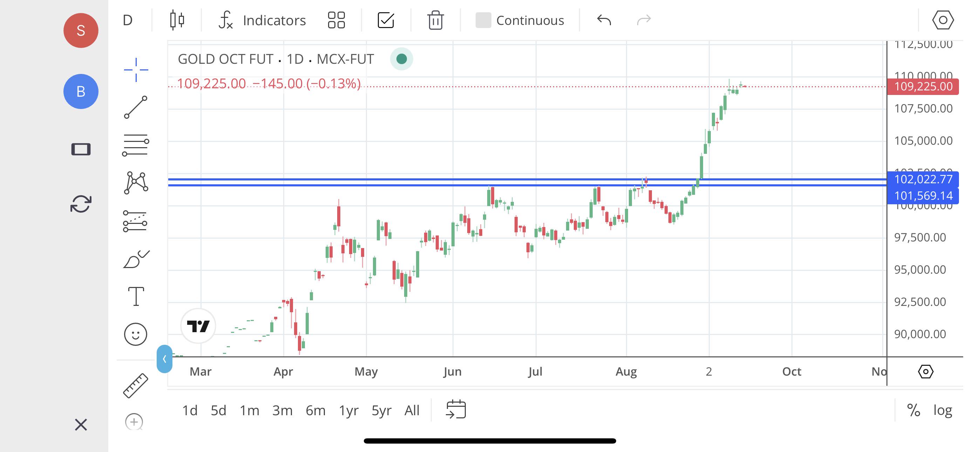This screenshot has width=980, height=452.
Task: Select the Text annotation tool
Action: tap(136, 296)
